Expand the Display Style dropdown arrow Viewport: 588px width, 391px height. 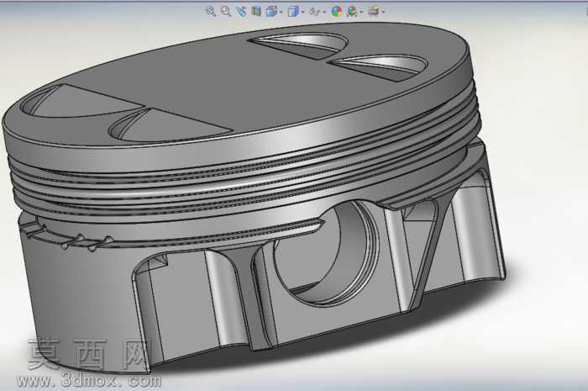(302, 12)
